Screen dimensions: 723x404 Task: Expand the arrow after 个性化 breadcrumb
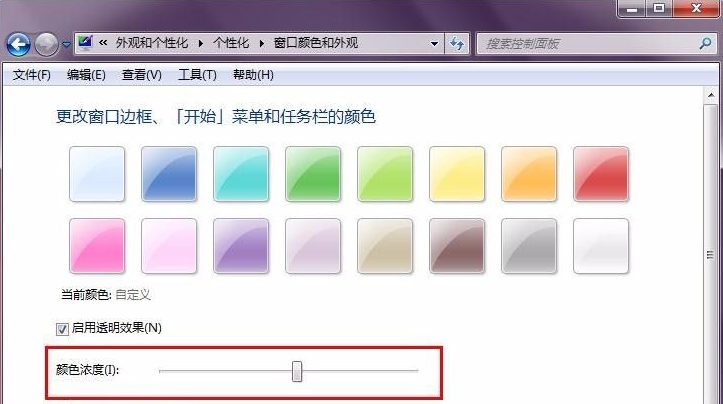point(264,44)
